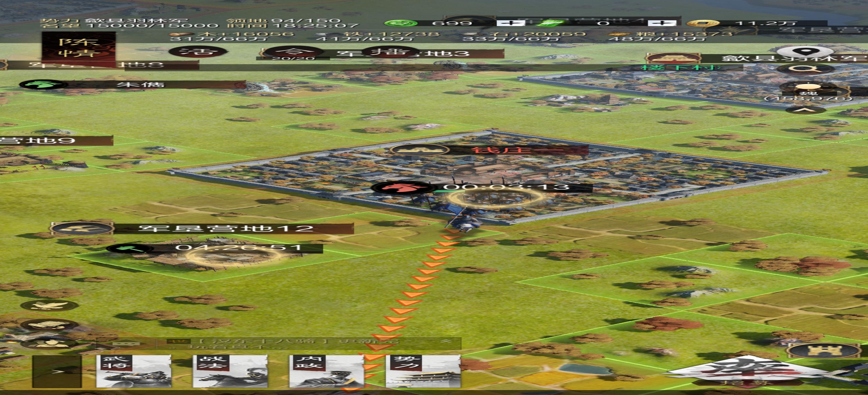Click the 699 jade amount

(x=452, y=23)
